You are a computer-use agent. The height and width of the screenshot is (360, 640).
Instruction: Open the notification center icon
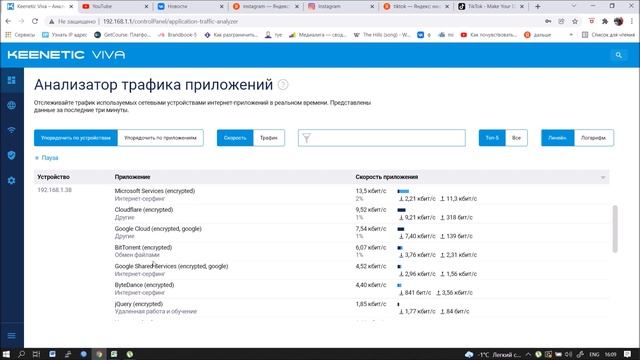(x=628, y=354)
